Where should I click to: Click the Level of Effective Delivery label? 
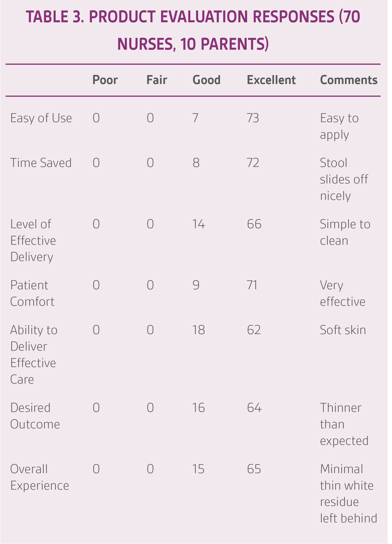tap(33, 241)
